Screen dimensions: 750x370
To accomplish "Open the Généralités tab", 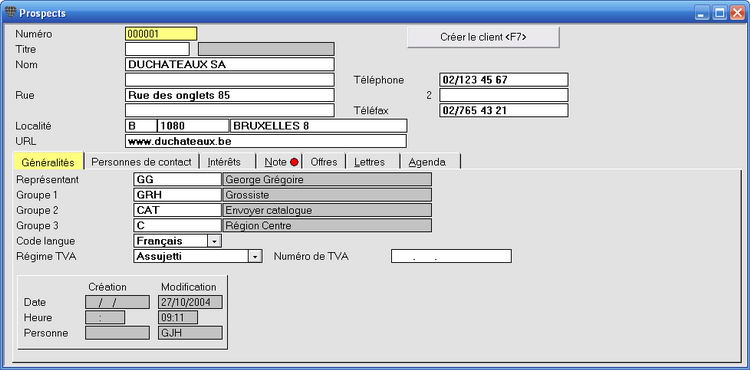I will tap(48, 162).
